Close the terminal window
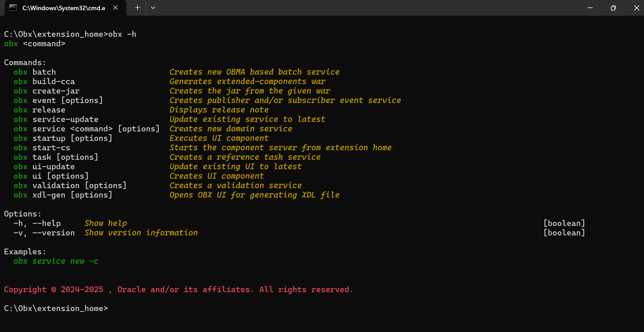This screenshot has height=332, width=644. click(636, 8)
